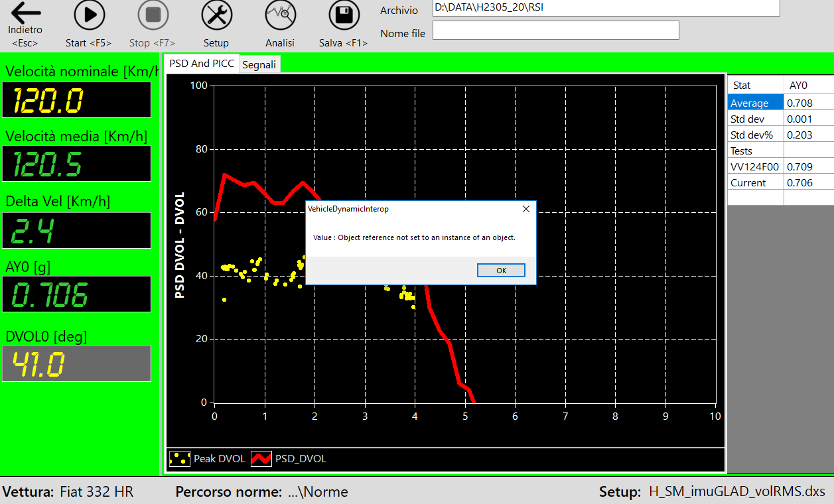Switch to the Segnali tab
The height and width of the screenshot is (504, 834).
point(259,65)
